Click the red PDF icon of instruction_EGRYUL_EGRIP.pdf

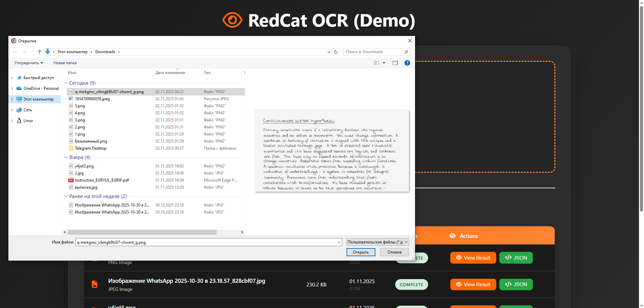tap(71, 180)
